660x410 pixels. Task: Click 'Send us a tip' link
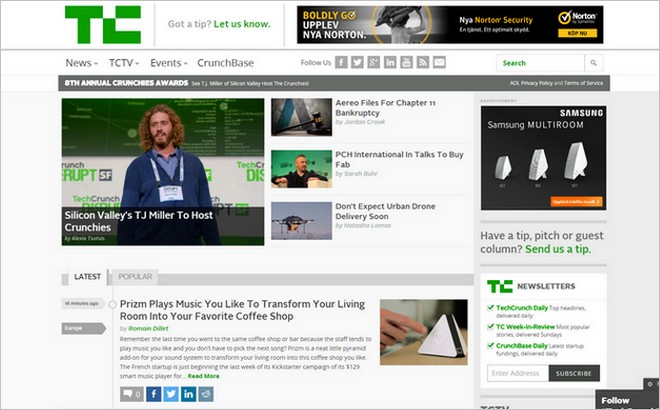coord(558,249)
